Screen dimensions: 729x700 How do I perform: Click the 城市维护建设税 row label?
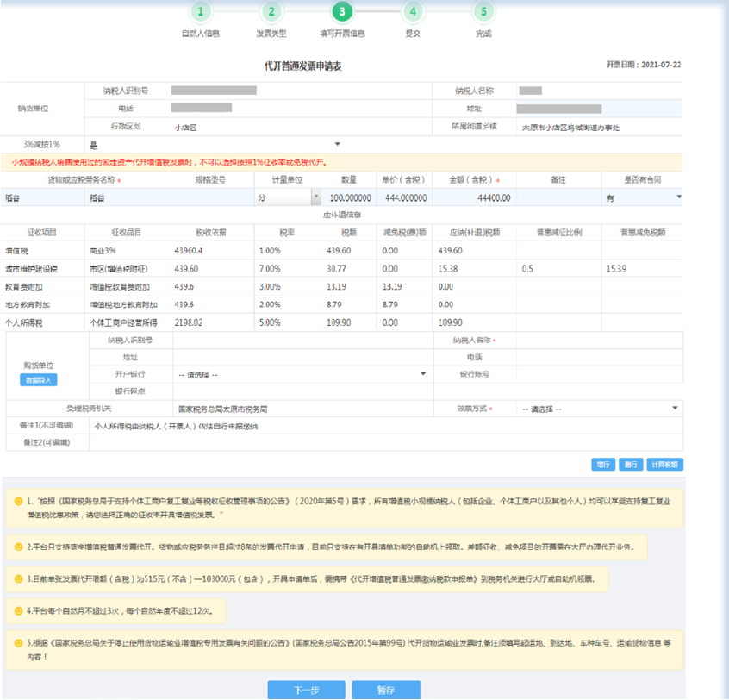31,269
